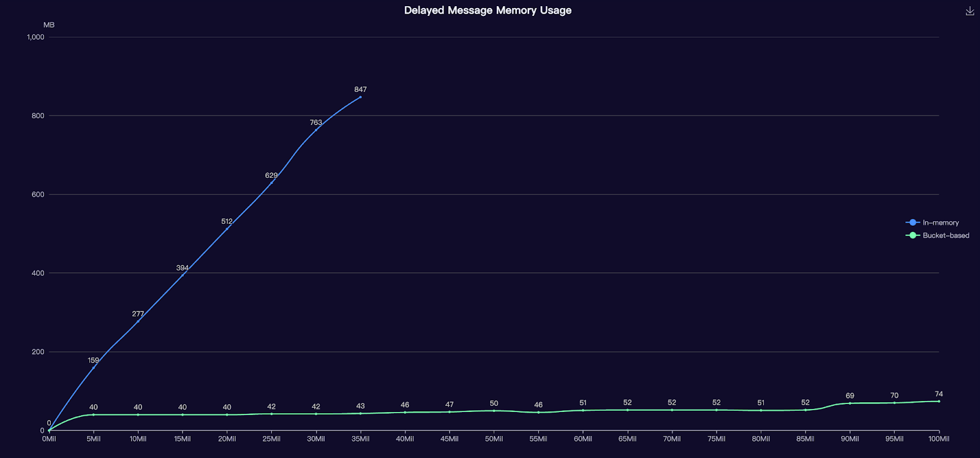The image size is (980, 458).
Task: Select the In-memory point labeled 277
Action: 138,321
